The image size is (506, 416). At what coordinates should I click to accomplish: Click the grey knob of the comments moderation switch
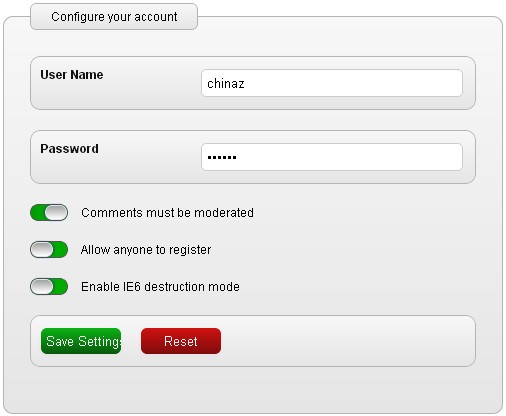(56, 213)
